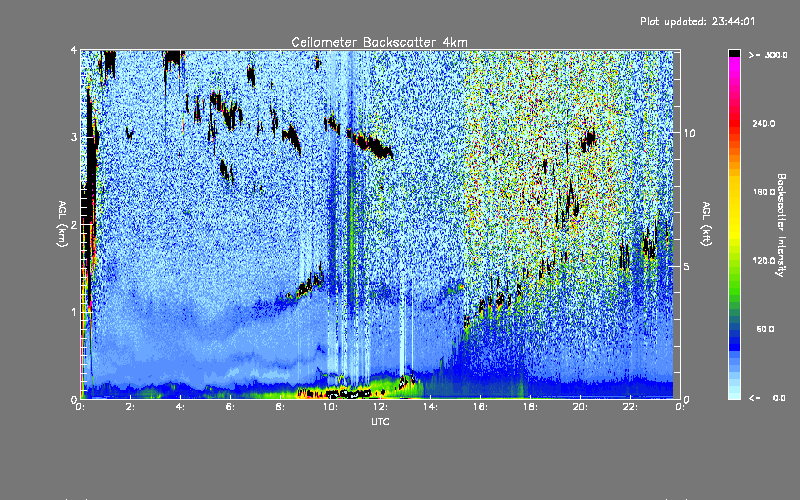Image resolution: width=800 pixels, height=500 pixels.
Task: Click the "14:" tick on the UTC axis
Action: pyautogui.click(x=430, y=407)
